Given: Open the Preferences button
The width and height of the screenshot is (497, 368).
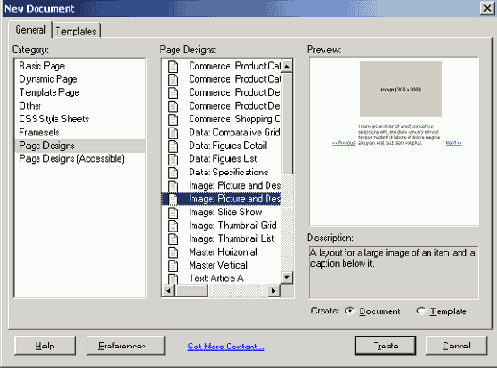Looking at the screenshot, I should click(125, 346).
